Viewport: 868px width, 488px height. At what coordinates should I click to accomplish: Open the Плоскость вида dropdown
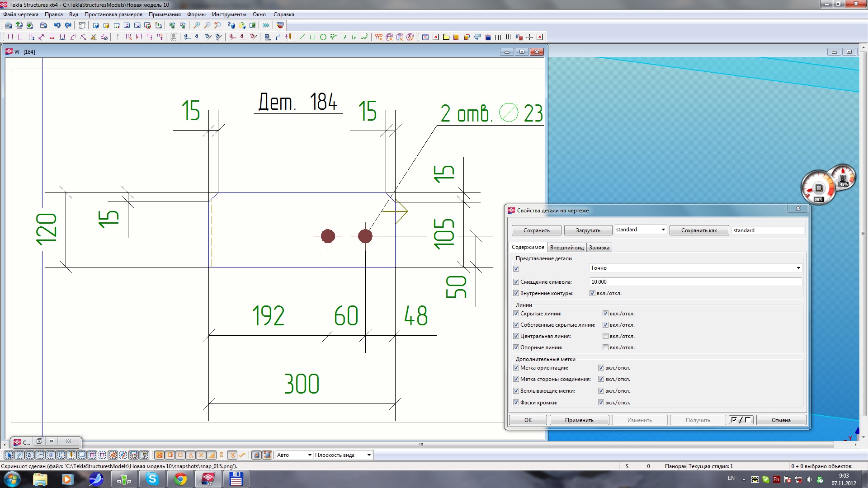[369, 455]
